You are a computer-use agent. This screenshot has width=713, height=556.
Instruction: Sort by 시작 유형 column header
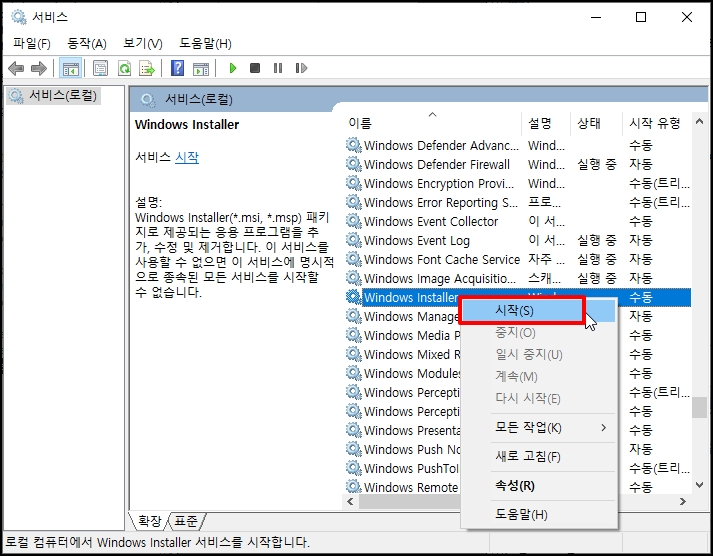(x=657, y=123)
